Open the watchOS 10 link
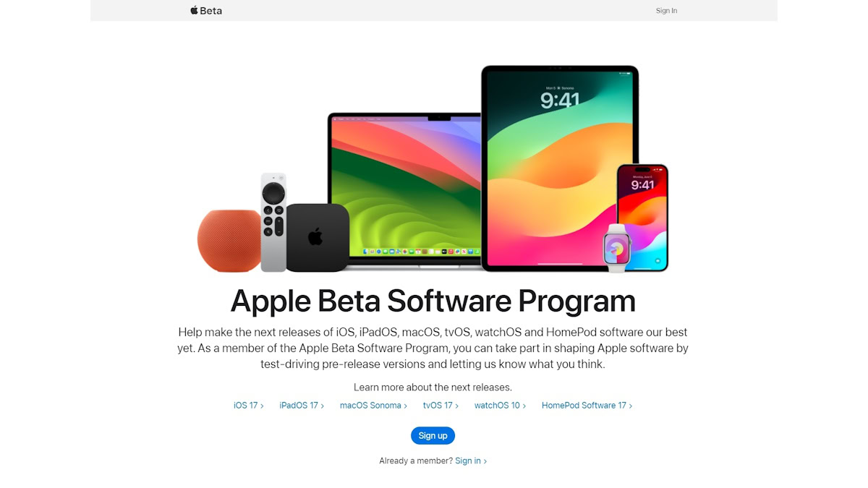Screen dimensions: 868x488 click(x=500, y=406)
